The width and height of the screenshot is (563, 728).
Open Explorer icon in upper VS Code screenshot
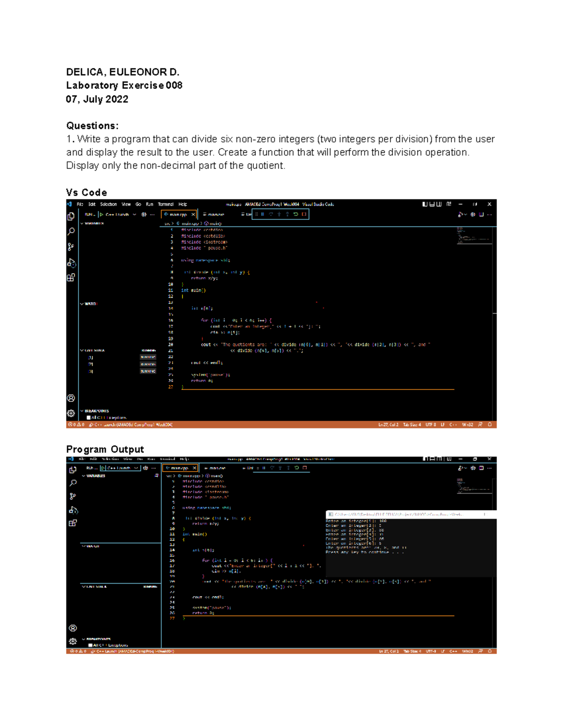pyautogui.click(x=71, y=217)
